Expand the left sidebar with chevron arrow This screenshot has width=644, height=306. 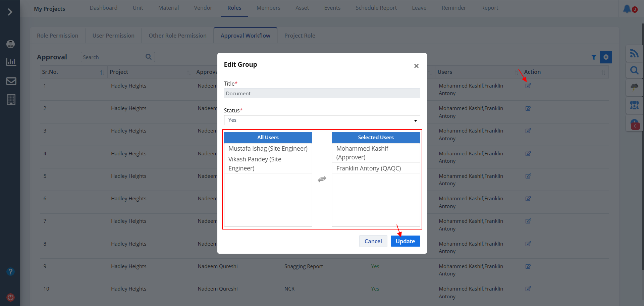pos(10,12)
